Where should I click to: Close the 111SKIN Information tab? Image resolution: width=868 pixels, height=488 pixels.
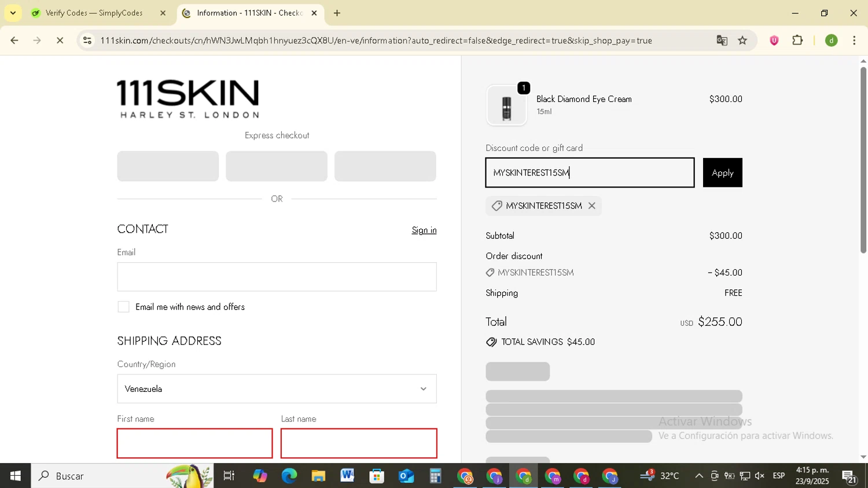click(x=314, y=13)
